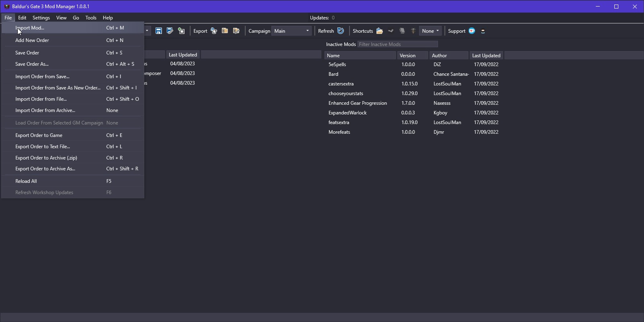The height and width of the screenshot is (322, 644).
Task: Select Export Order to Text File
Action: point(43,146)
